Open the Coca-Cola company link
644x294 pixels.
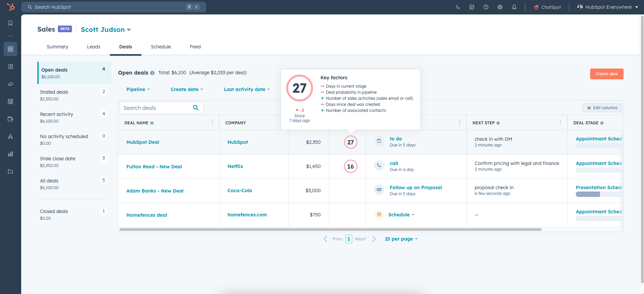coord(240,191)
